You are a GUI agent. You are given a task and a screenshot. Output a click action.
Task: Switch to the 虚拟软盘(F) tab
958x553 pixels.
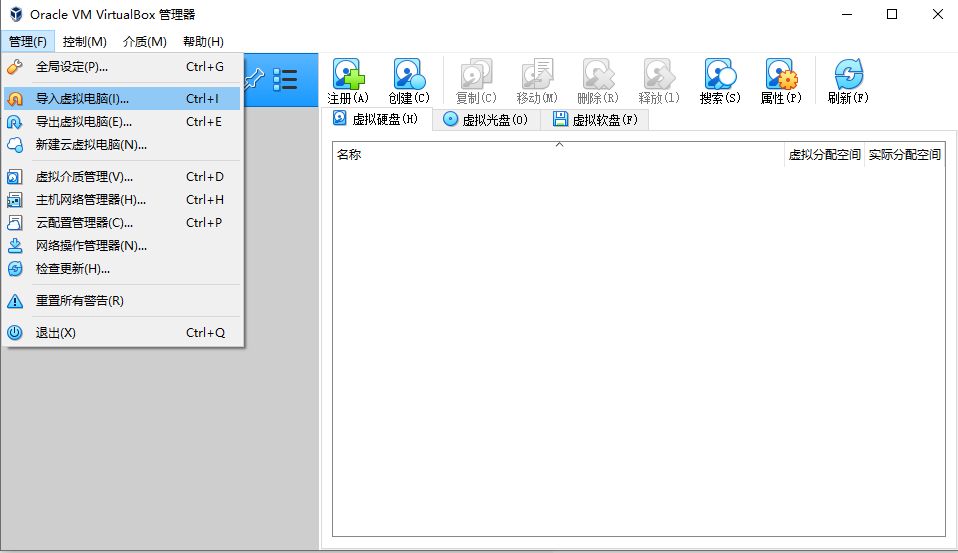[595, 120]
